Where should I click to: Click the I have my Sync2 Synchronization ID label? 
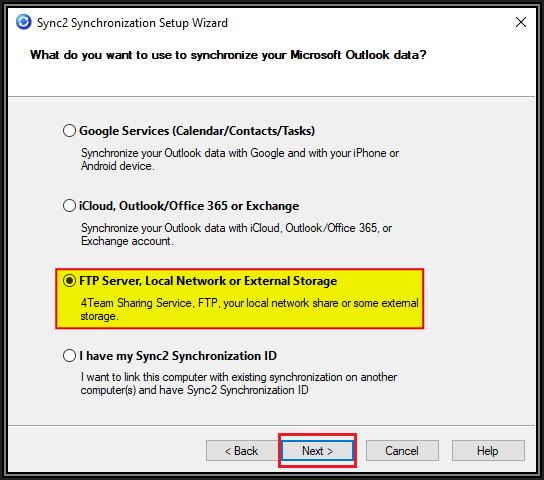(x=178, y=355)
